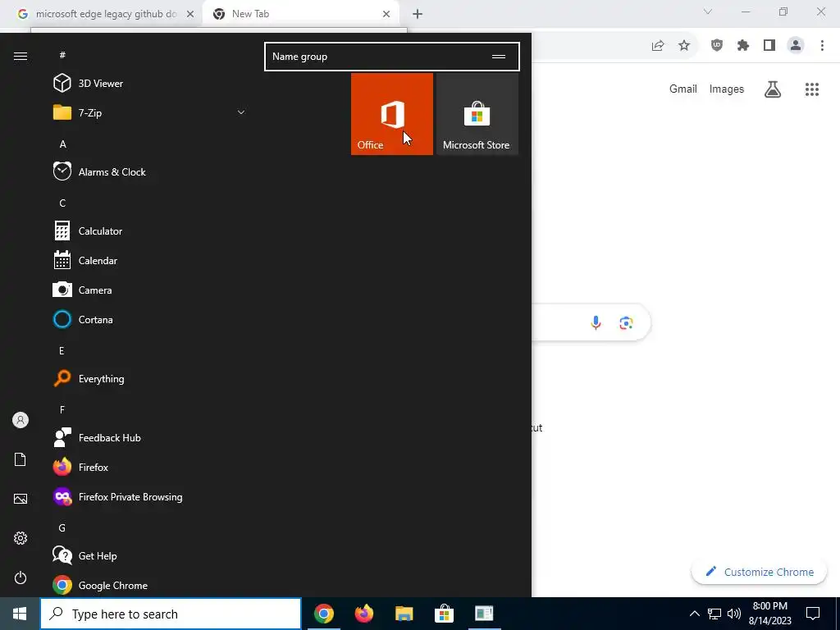Click the A letter header in app list
840x630 pixels.
[x=62, y=144]
